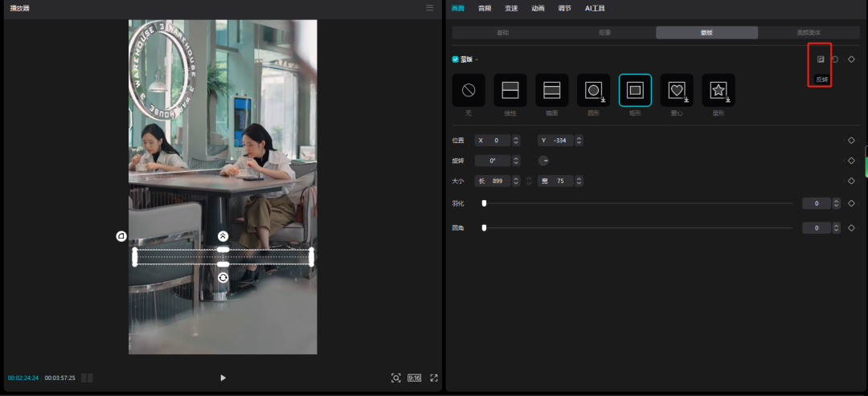Click the 宽 width field showing 75

556,181
